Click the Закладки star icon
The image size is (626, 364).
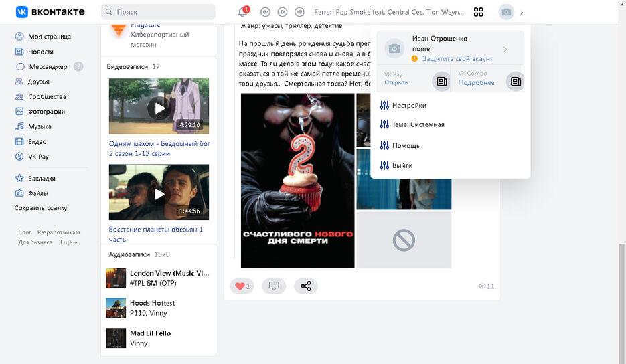(19, 179)
